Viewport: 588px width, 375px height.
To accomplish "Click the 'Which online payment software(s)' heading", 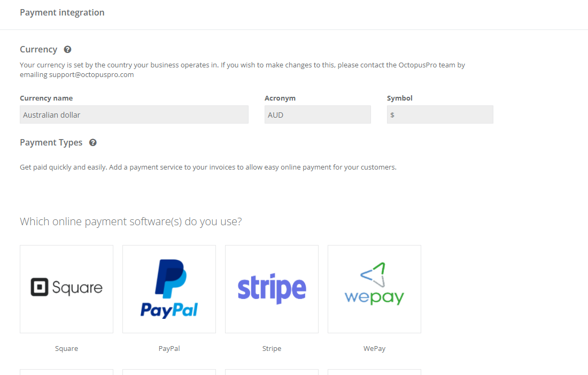I will (131, 221).
